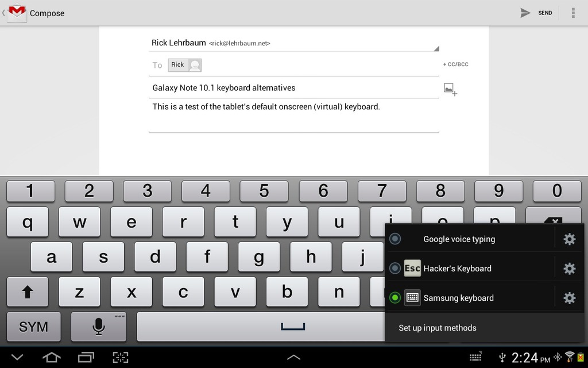Viewport: 588px width, 368px height.
Task: Tap the letter t key
Action: (x=235, y=222)
